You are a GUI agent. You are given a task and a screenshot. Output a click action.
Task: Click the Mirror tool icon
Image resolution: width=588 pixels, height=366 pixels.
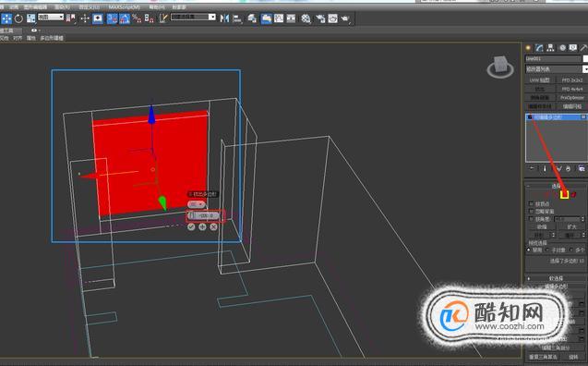coord(224,18)
